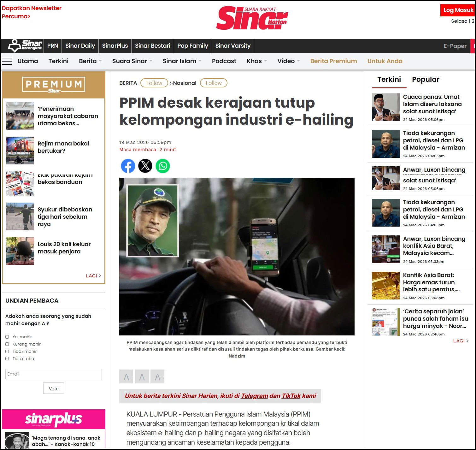This screenshot has width=476, height=450.
Task: Open Sinar Karangkraf logo in top bar
Action: coord(25,46)
